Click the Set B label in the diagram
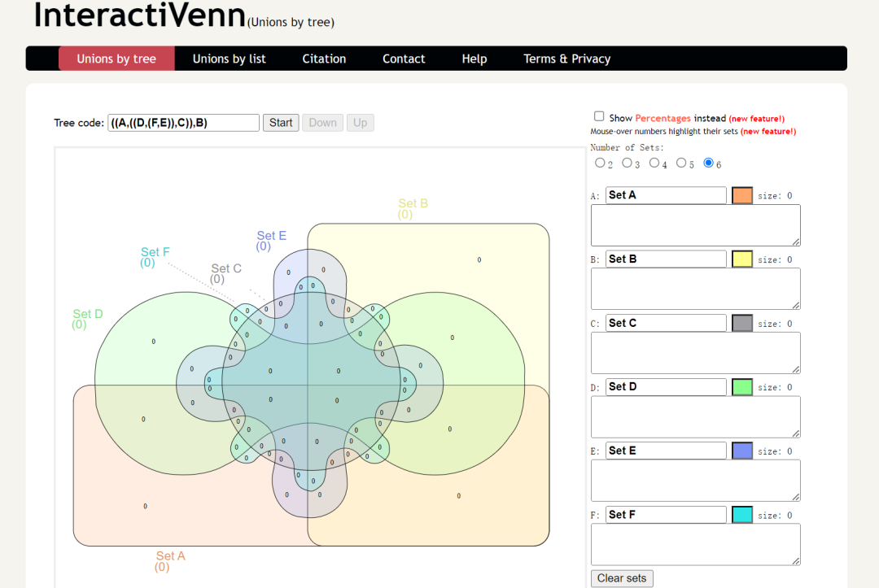Image resolution: width=879 pixels, height=588 pixels. coord(413,203)
